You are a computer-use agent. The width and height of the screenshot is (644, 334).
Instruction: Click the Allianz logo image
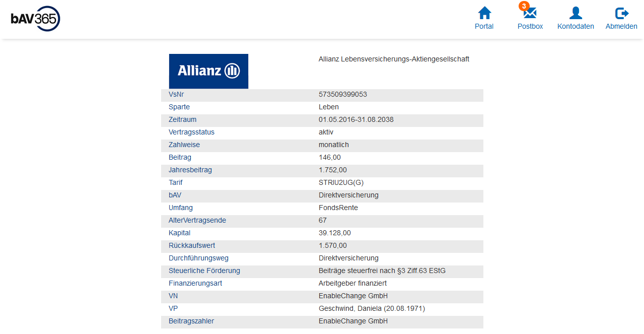coord(208,71)
